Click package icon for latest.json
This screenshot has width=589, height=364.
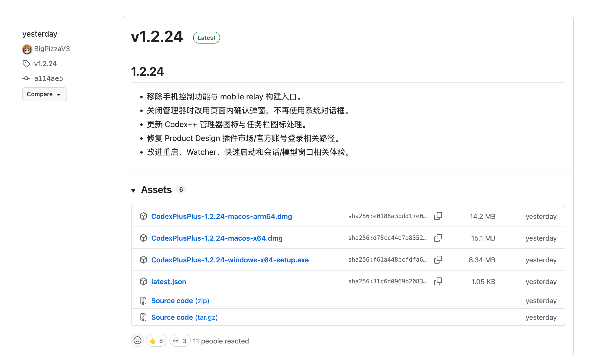143,281
